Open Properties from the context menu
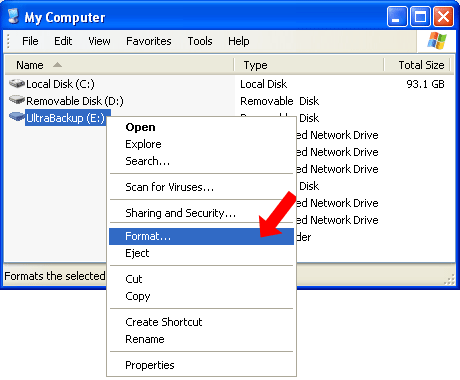Viewport: 460px width, 380px height. click(x=201, y=365)
